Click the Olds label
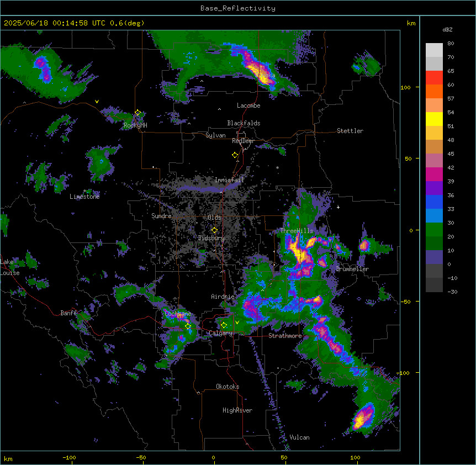This screenshot has height=465, width=476. (x=214, y=218)
